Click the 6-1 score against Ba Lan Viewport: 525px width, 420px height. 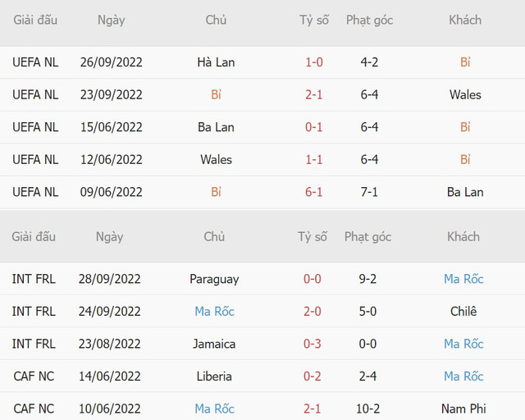(x=313, y=192)
